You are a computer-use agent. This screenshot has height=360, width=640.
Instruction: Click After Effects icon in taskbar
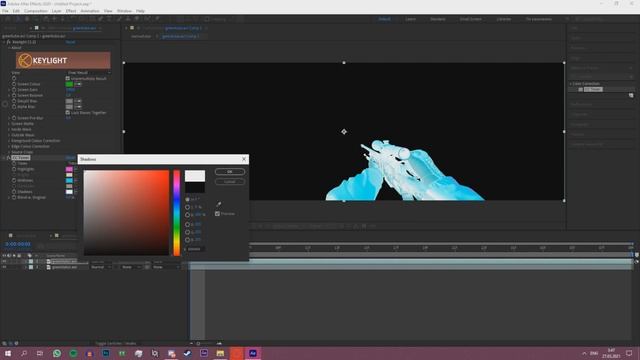pyautogui.click(x=253, y=353)
